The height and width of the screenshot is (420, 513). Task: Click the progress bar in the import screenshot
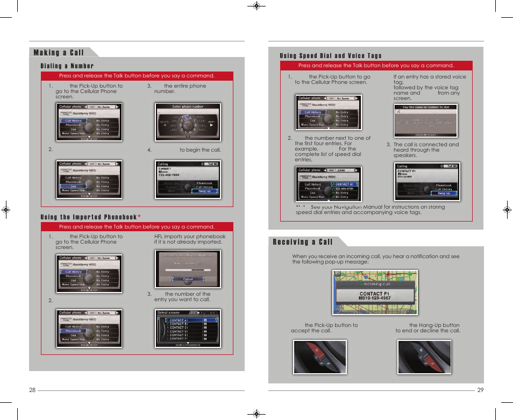(x=188, y=270)
